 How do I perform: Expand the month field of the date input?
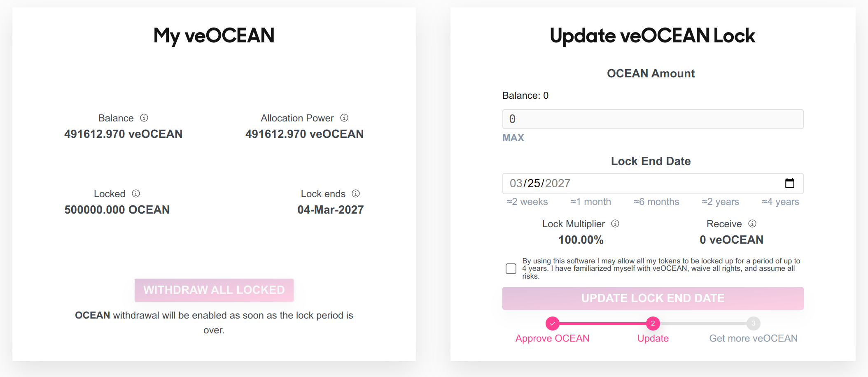(517, 184)
